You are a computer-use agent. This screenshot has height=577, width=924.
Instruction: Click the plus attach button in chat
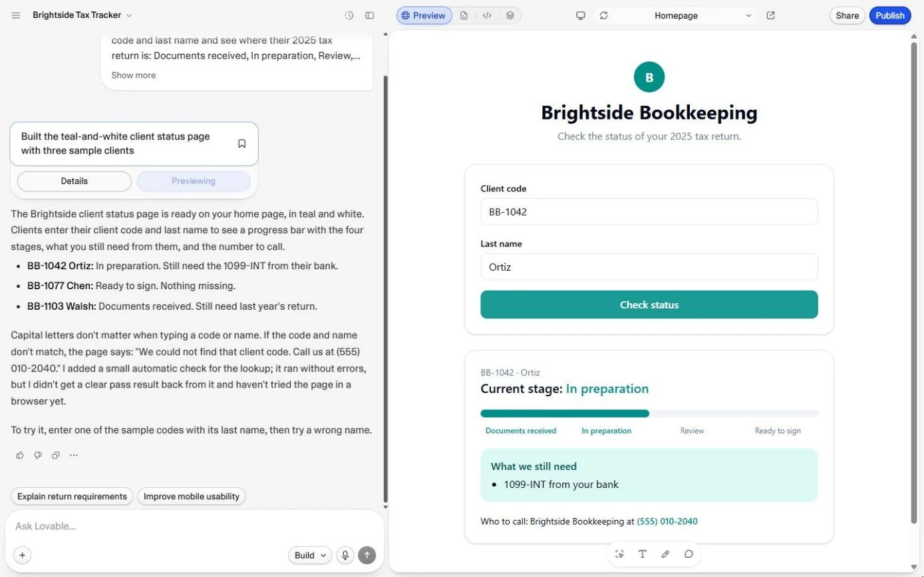[23, 555]
